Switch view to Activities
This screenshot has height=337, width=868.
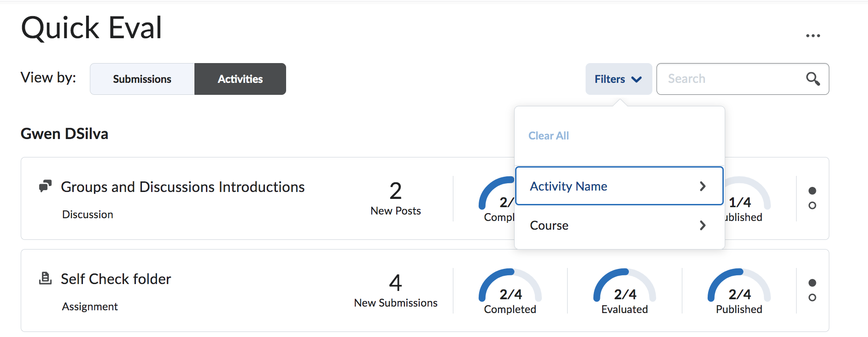pos(240,79)
